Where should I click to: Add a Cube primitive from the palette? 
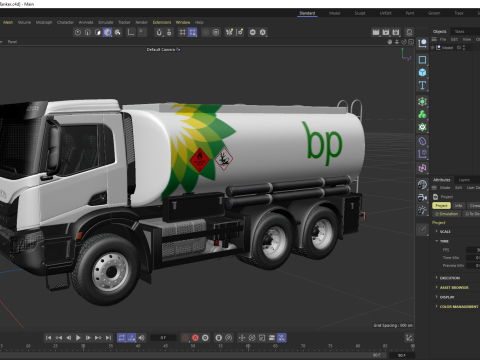422,72
